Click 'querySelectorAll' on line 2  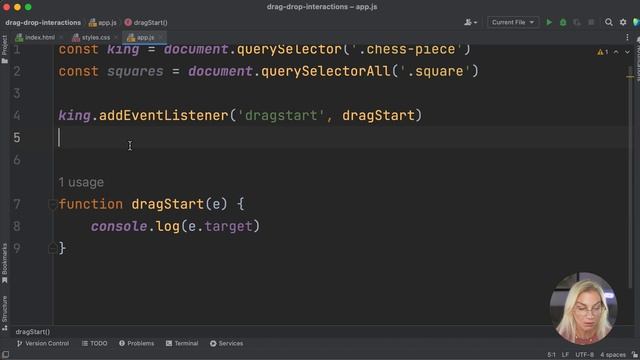(x=325, y=71)
